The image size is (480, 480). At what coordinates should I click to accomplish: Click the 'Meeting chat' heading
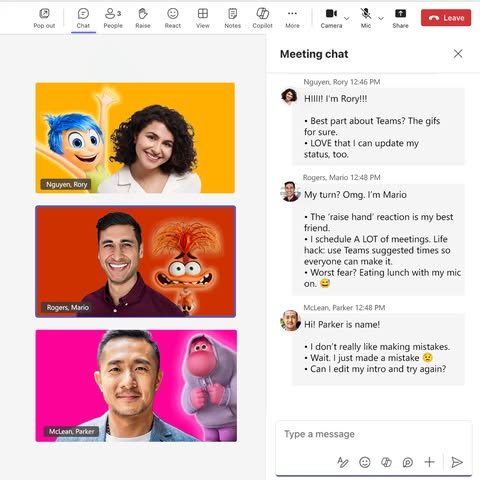(314, 54)
